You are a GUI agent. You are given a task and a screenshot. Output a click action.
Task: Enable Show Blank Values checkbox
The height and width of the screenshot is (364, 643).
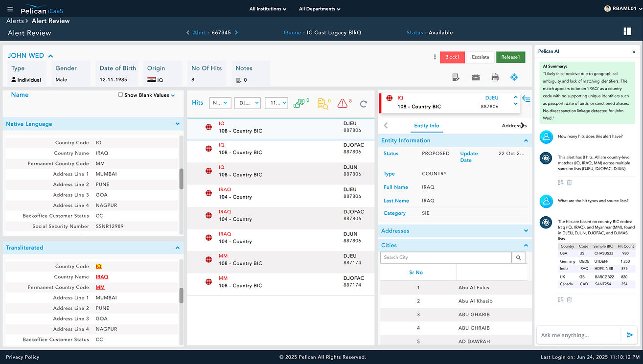[120, 95]
